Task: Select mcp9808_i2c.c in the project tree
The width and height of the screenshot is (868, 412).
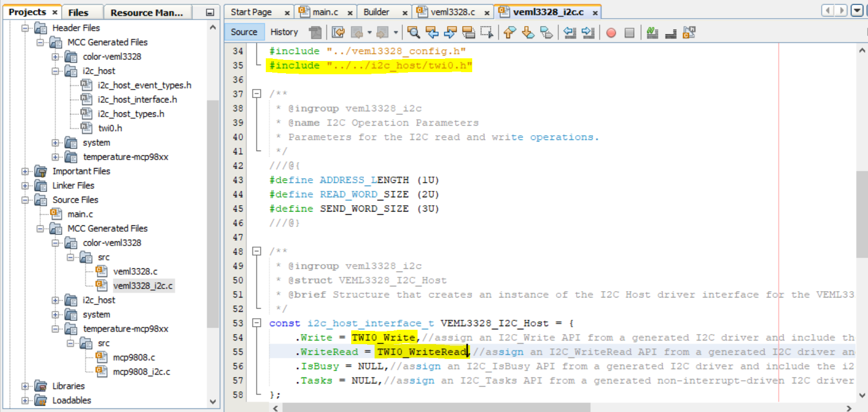Action: coord(141,371)
